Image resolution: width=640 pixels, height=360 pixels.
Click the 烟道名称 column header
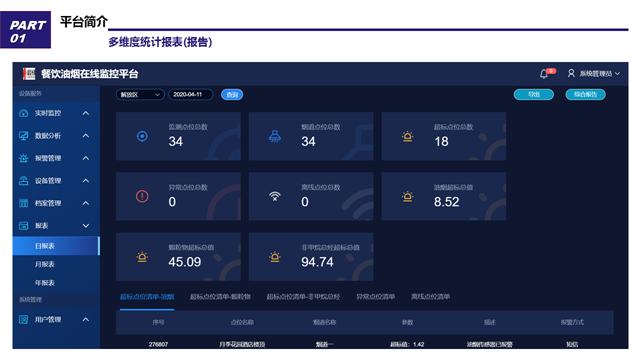point(324,322)
